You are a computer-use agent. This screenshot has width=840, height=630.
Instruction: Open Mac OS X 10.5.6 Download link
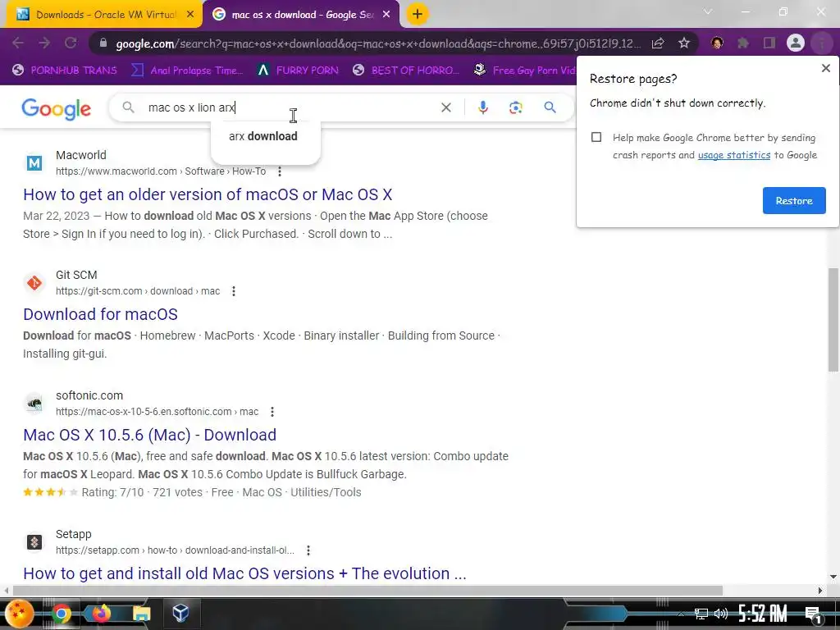tap(149, 435)
